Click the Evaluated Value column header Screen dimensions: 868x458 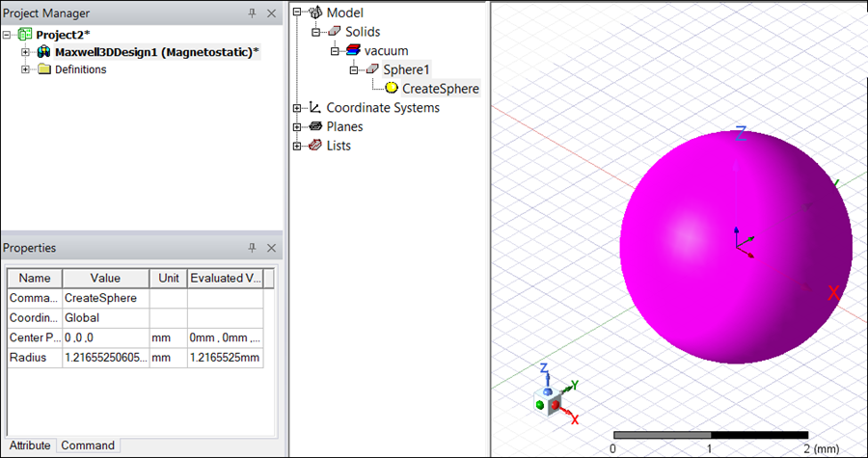click(x=226, y=279)
